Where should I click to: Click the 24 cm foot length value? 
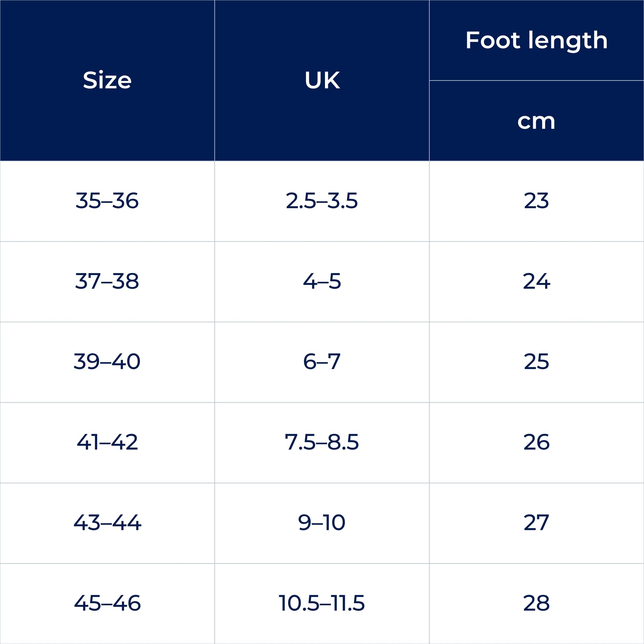[536, 281]
